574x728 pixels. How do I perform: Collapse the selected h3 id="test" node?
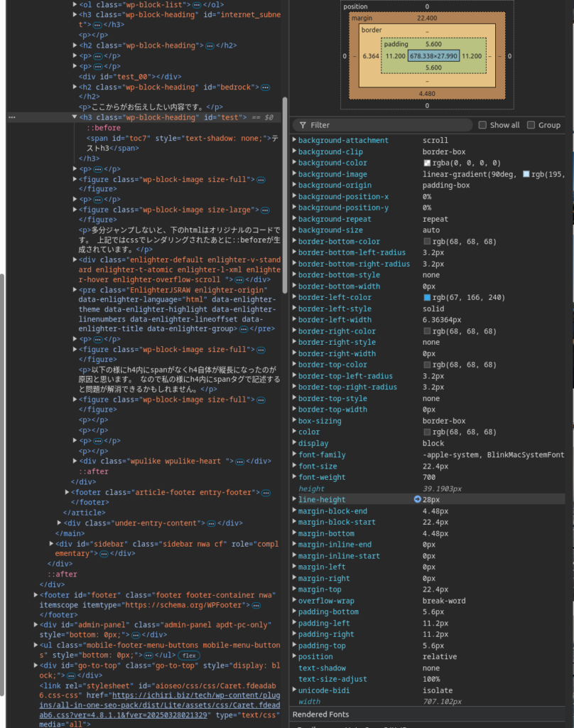click(x=75, y=117)
